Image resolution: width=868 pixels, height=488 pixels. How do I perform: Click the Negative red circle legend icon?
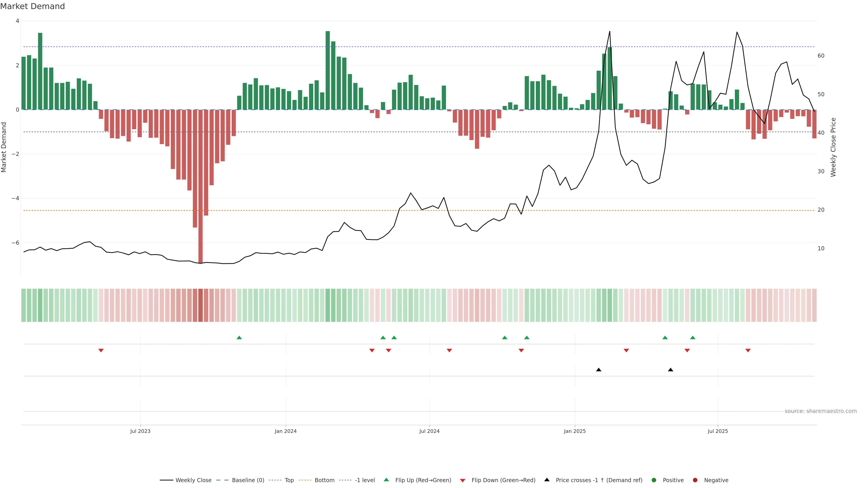[x=695, y=480]
